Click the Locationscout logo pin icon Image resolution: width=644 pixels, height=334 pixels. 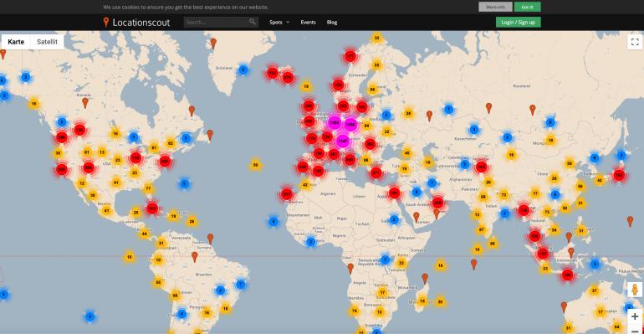pos(106,23)
